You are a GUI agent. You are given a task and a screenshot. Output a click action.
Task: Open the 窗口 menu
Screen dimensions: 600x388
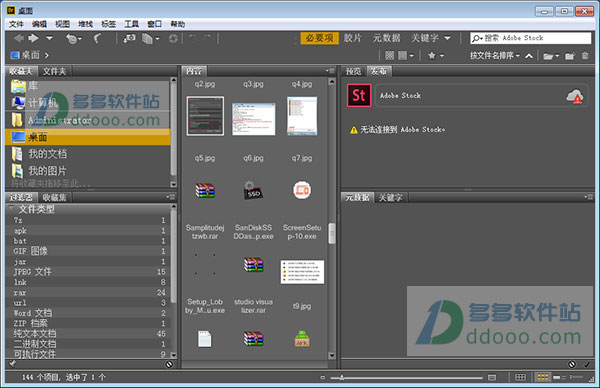click(x=155, y=24)
